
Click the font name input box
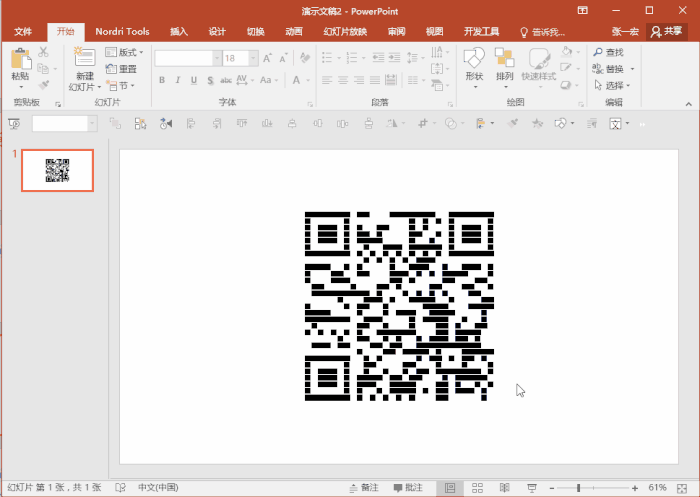click(183, 58)
